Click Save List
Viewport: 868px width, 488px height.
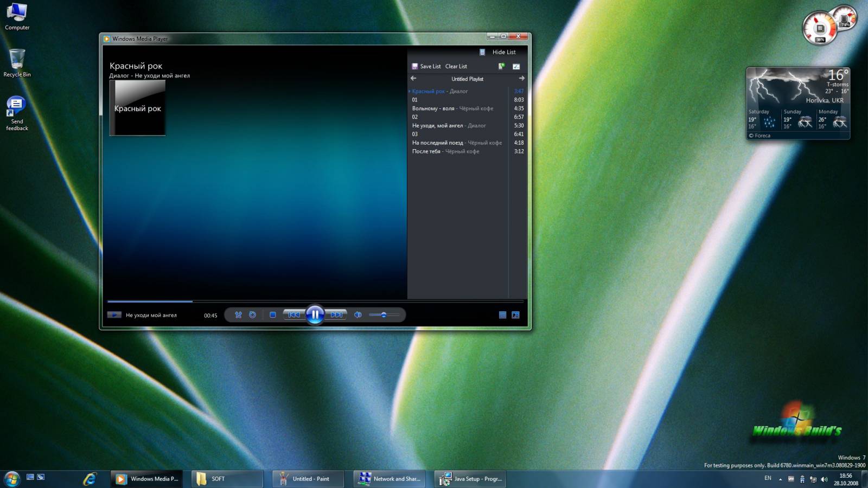click(430, 66)
